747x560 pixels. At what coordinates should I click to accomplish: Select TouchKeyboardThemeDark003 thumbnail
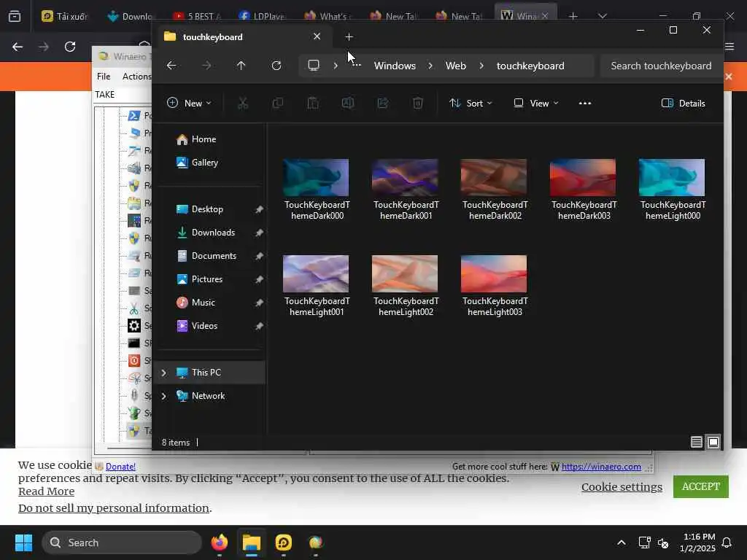[x=583, y=178]
